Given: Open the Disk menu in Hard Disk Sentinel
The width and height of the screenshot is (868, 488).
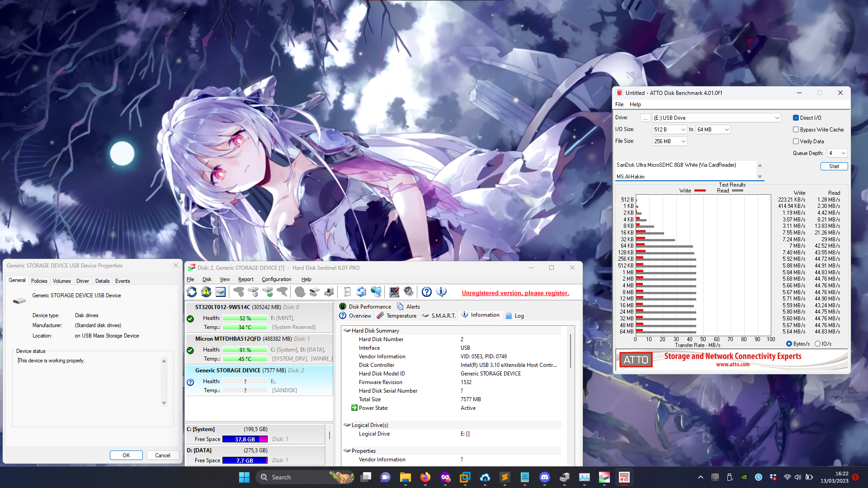Looking at the screenshot, I should click(207, 279).
